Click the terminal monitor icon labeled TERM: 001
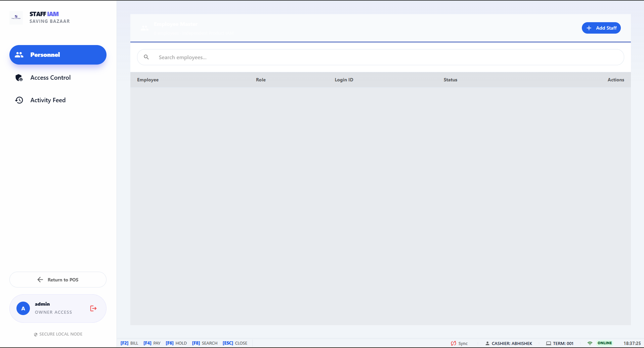 pos(548,343)
